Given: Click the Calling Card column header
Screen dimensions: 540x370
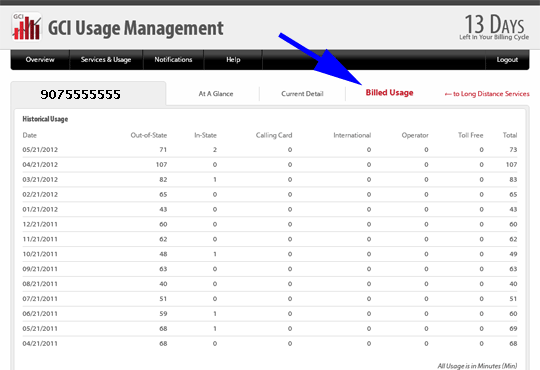Looking at the screenshot, I should pos(274,135).
